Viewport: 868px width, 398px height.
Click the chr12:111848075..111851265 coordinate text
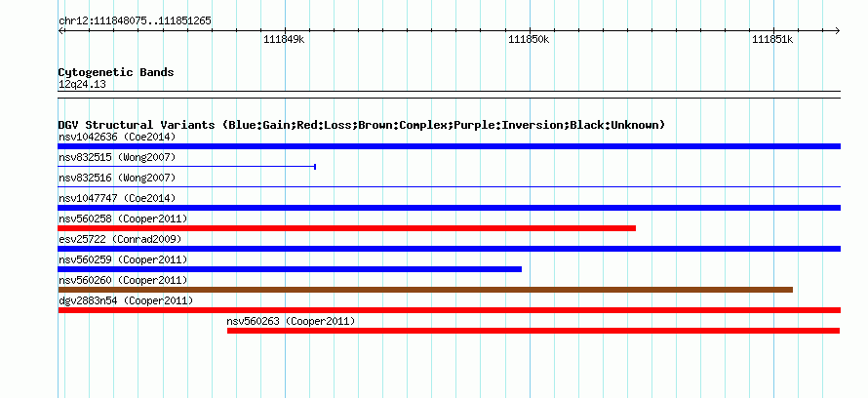(135, 21)
